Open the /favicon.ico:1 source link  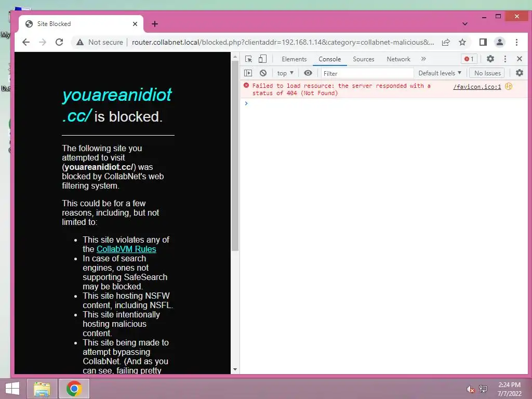click(477, 87)
